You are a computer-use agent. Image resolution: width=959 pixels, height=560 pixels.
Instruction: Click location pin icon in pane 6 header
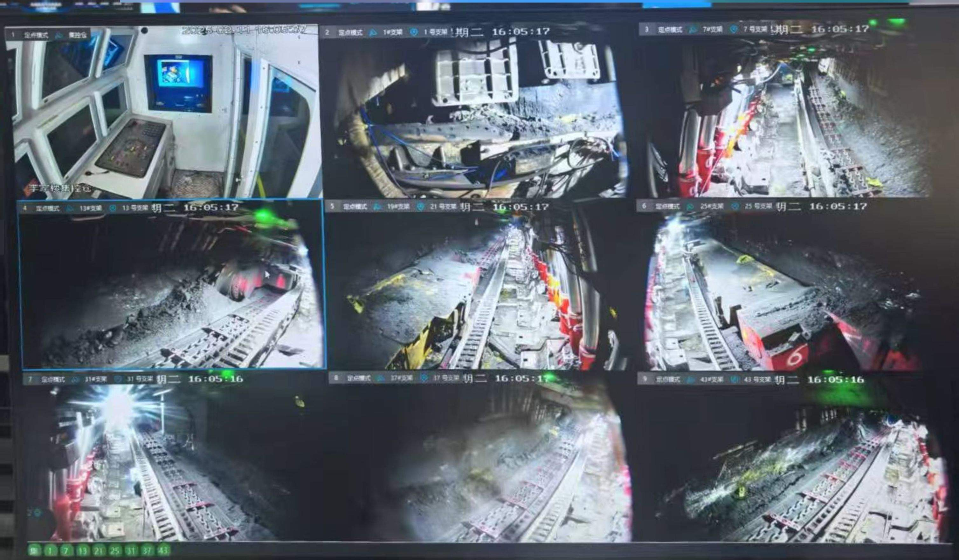[735, 206]
